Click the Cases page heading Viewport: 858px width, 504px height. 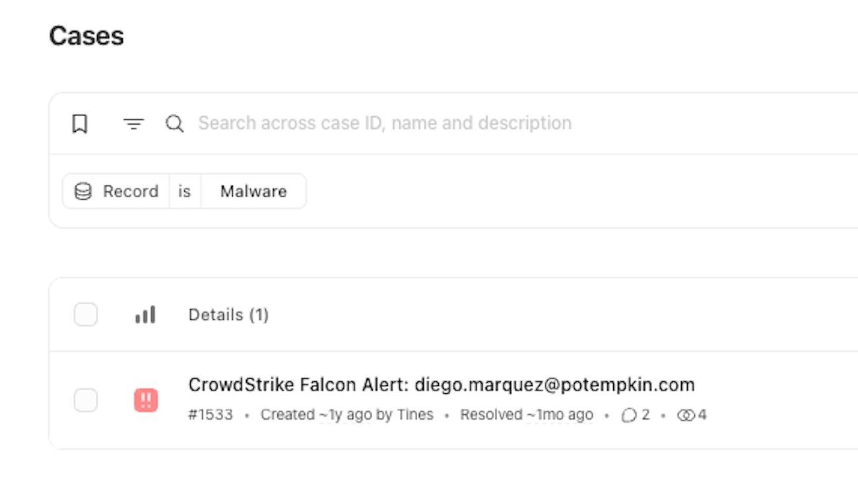pos(86,36)
